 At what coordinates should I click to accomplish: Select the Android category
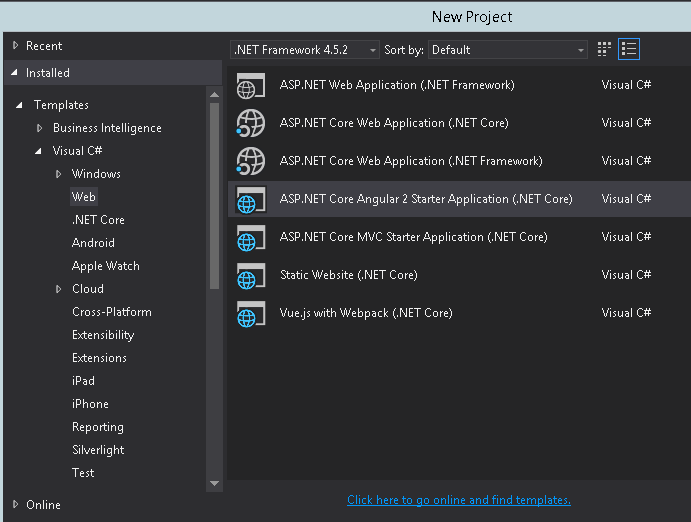click(x=93, y=243)
